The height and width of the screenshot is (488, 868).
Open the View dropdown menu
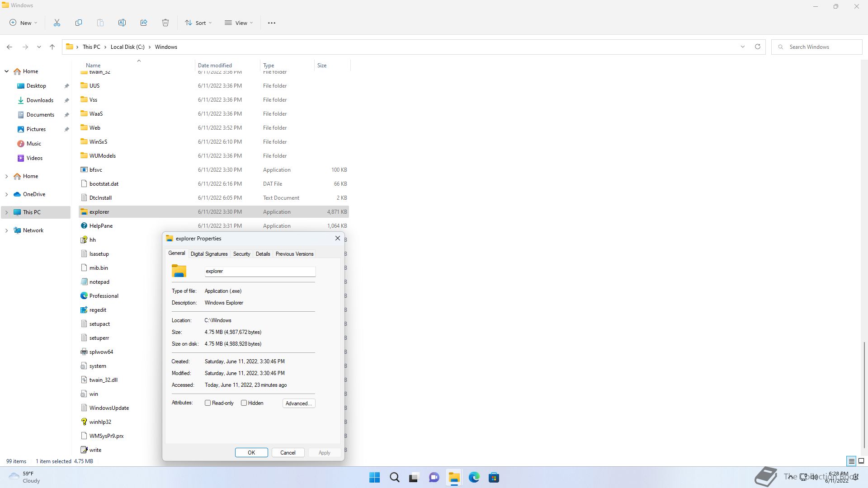coord(239,23)
